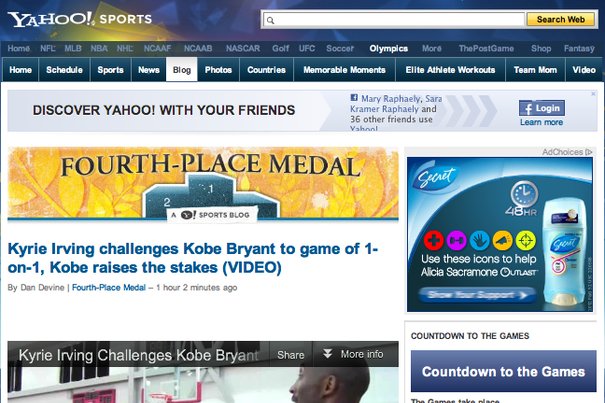This screenshot has width=605, height=403.
Task: Click the yellow crosshair target icon in ad
Action: pyautogui.click(x=526, y=240)
